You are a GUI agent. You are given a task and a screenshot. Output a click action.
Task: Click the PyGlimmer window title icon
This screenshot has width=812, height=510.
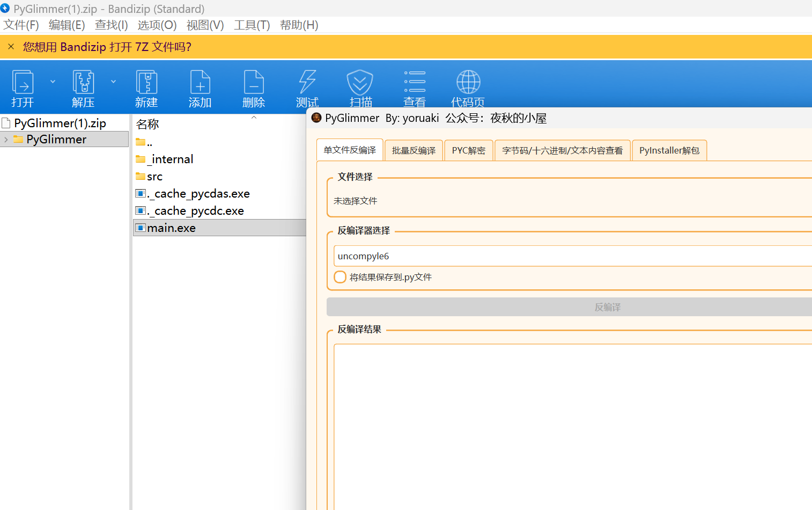pos(316,118)
